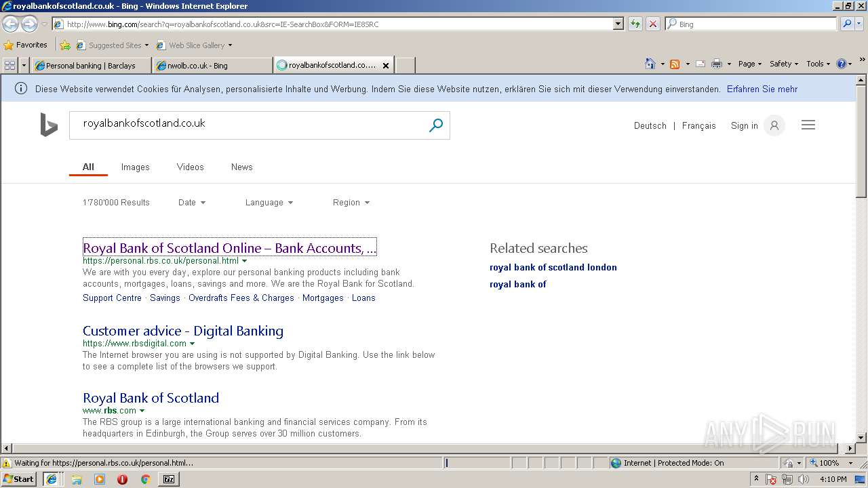Open the Page menu
Viewport: 868px width, 488px height.
coord(750,64)
